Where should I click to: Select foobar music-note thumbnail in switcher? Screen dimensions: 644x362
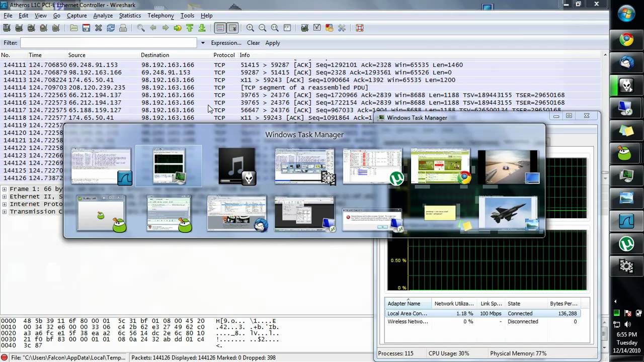pyautogui.click(x=237, y=166)
